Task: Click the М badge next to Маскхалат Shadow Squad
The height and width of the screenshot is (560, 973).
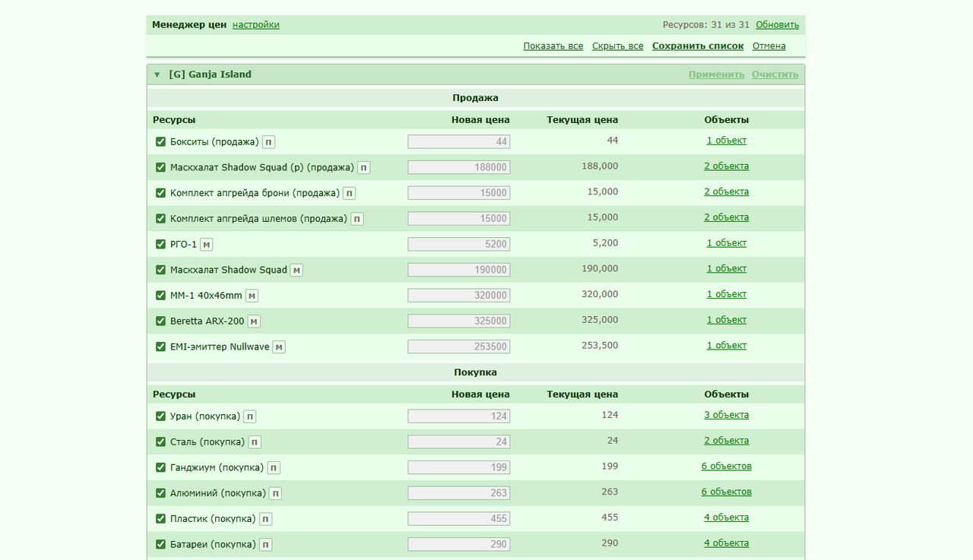Action: pyautogui.click(x=296, y=270)
